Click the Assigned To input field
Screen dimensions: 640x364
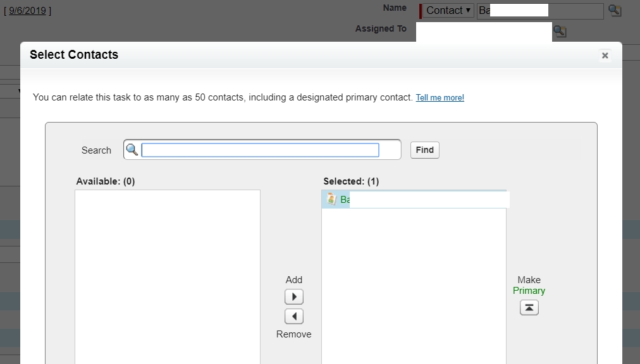(x=484, y=31)
